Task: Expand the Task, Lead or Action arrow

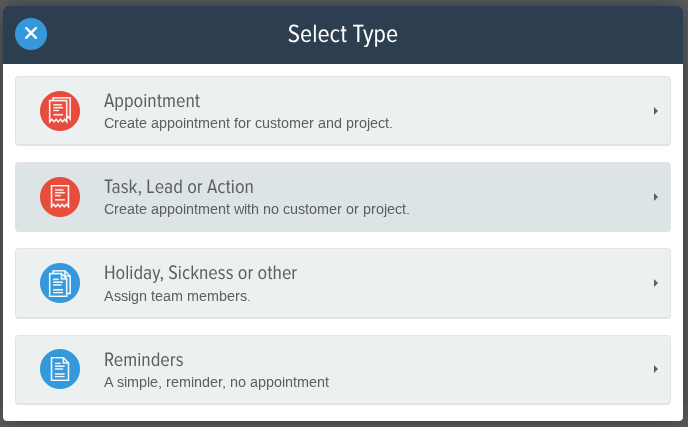Action: pyautogui.click(x=656, y=197)
